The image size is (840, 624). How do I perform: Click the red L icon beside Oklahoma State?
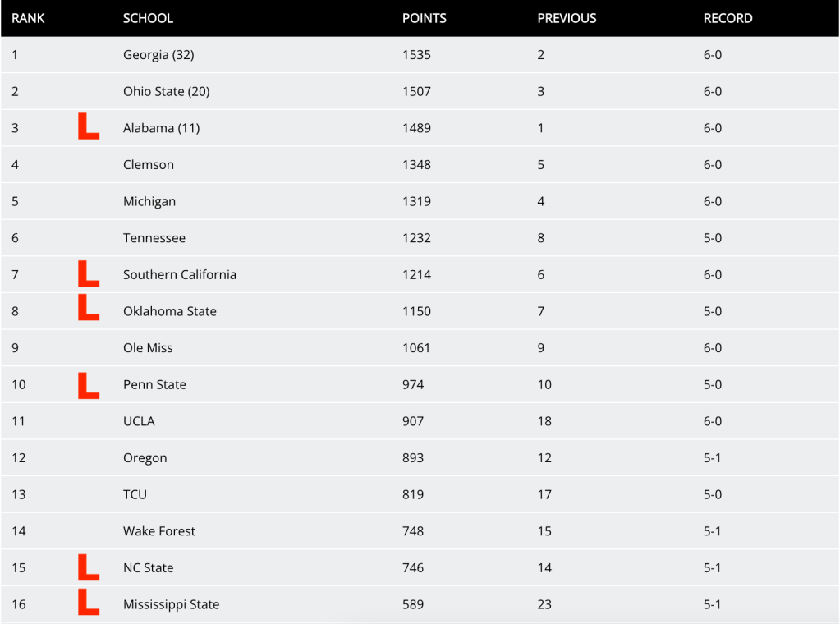(x=88, y=308)
